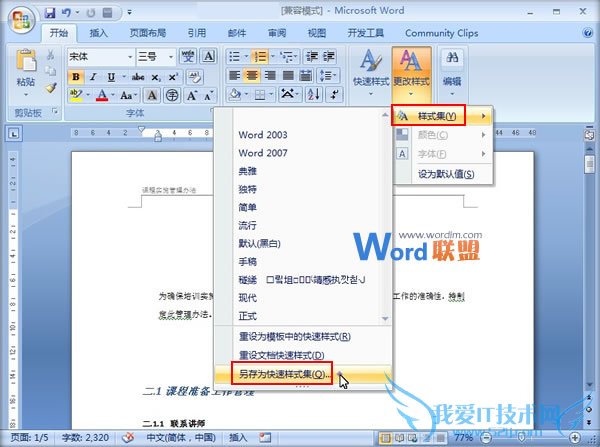This screenshot has width=600, height=447.
Task: Open the bullets list dropdown arrow
Action: [x=246, y=57]
